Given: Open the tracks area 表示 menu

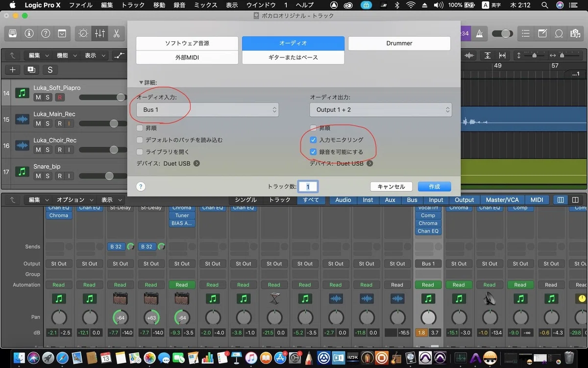Looking at the screenshot, I should coord(94,55).
